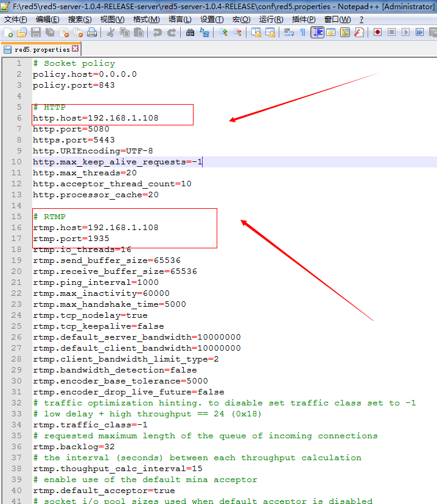Screen dimensions: 437x504
Task: Open Find with the binoculars icon
Action: pyautogui.click(x=191, y=32)
